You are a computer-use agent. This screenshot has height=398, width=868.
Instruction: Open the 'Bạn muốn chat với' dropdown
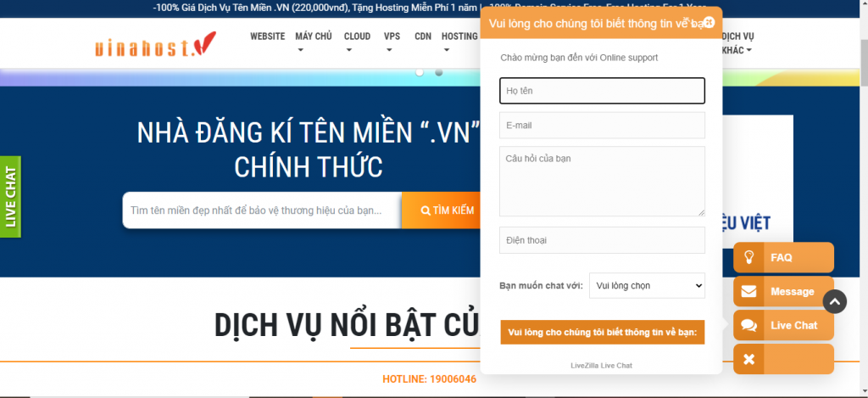[647, 286]
